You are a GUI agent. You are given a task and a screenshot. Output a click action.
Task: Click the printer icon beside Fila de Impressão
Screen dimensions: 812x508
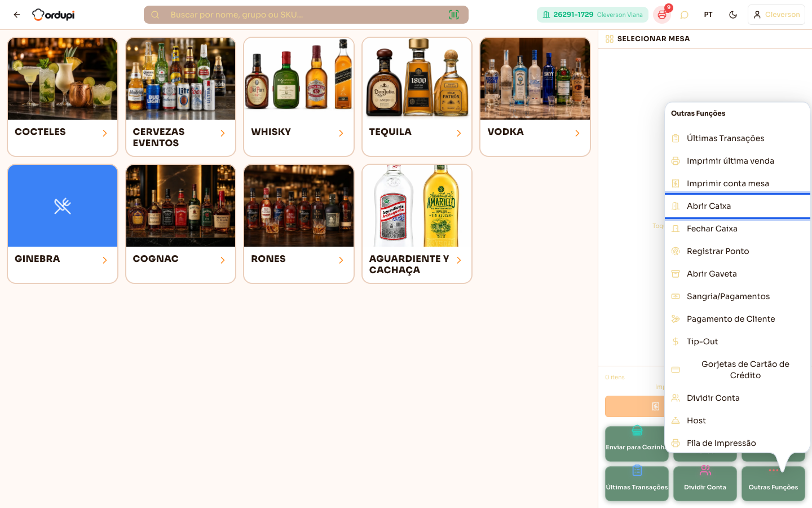tap(676, 443)
